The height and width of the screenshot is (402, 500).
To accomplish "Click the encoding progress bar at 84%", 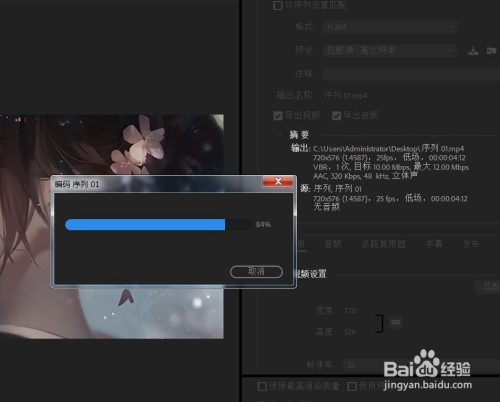I will [159, 224].
